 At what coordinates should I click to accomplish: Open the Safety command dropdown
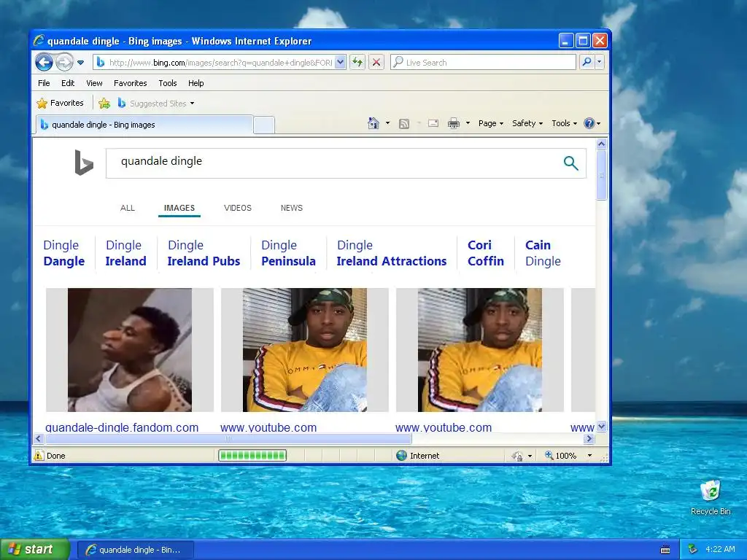coord(527,123)
